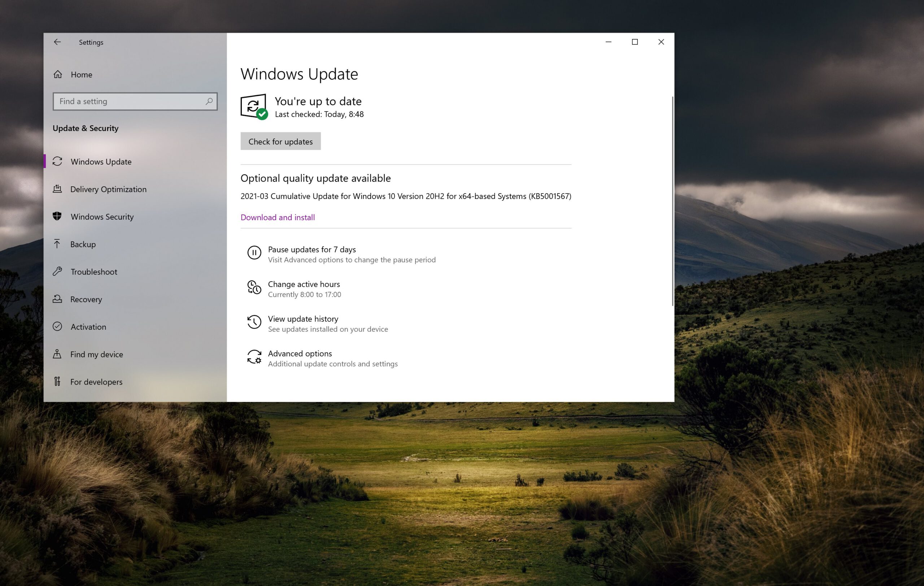Screen dimensions: 924x586
Task: Open Change active hours
Action: 304,284
